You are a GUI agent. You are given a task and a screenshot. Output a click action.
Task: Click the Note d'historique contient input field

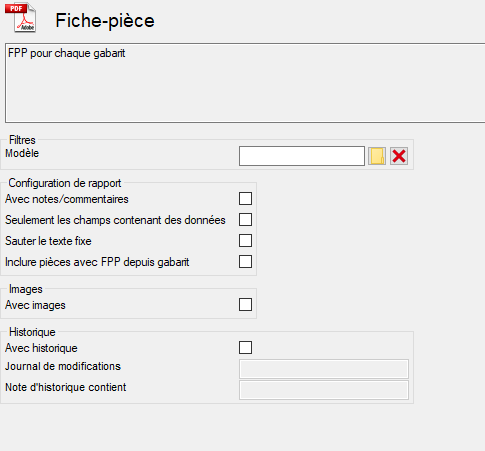[x=324, y=390]
